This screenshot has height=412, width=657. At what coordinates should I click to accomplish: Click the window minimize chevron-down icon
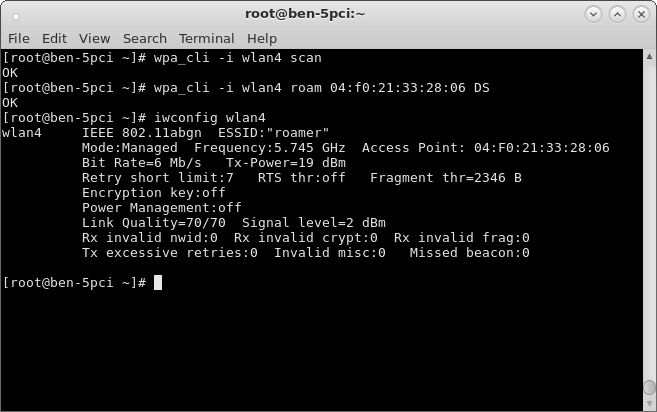593,14
